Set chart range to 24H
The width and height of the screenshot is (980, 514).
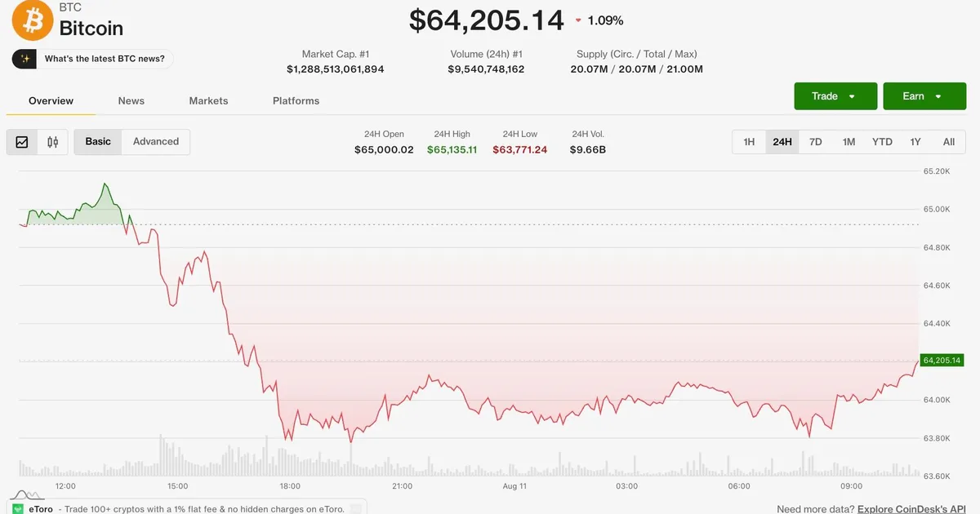(x=782, y=142)
